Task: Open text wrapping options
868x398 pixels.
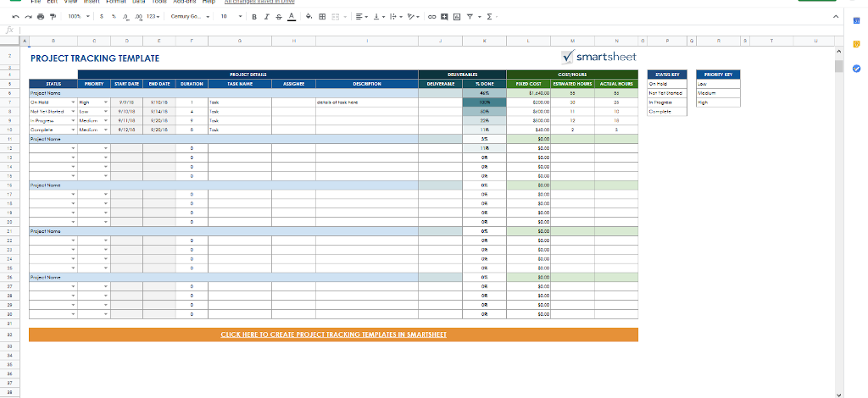Action: pyautogui.click(x=395, y=17)
